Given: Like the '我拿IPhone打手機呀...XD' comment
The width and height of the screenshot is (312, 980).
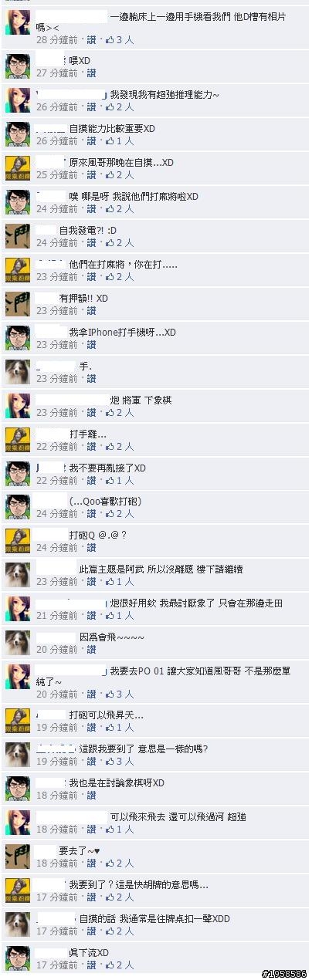Looking at the screenshot, I should click(91, 344).
